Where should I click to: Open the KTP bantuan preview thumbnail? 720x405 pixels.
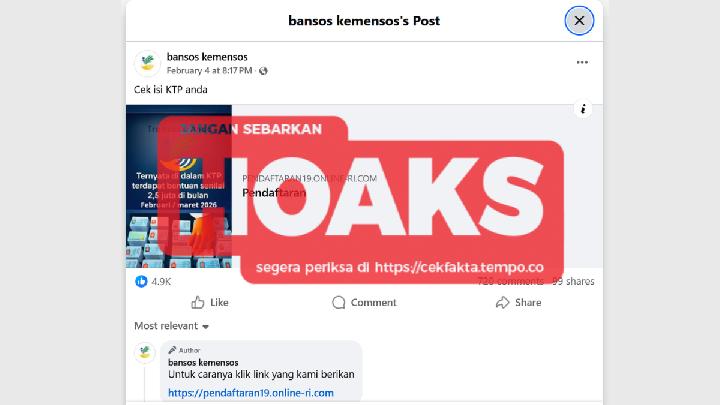179,186
